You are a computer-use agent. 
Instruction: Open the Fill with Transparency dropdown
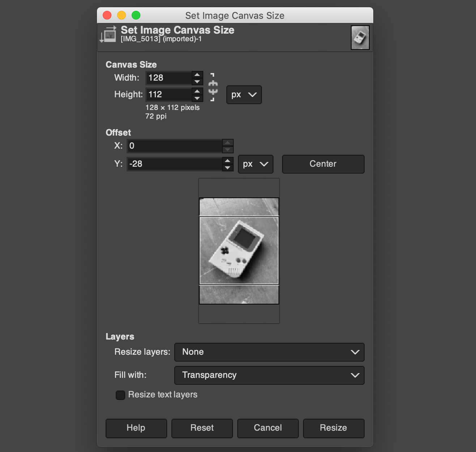(269, 375)
